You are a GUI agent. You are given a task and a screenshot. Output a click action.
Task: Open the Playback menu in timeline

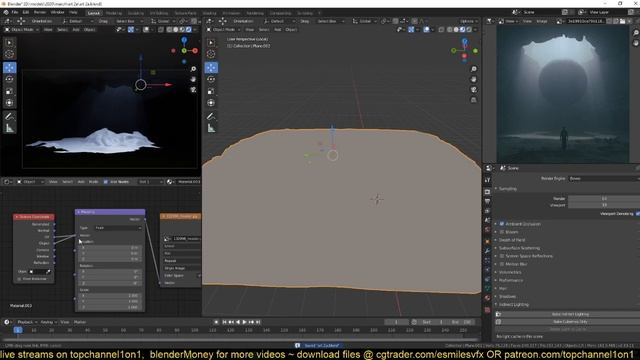click(27, 322)
